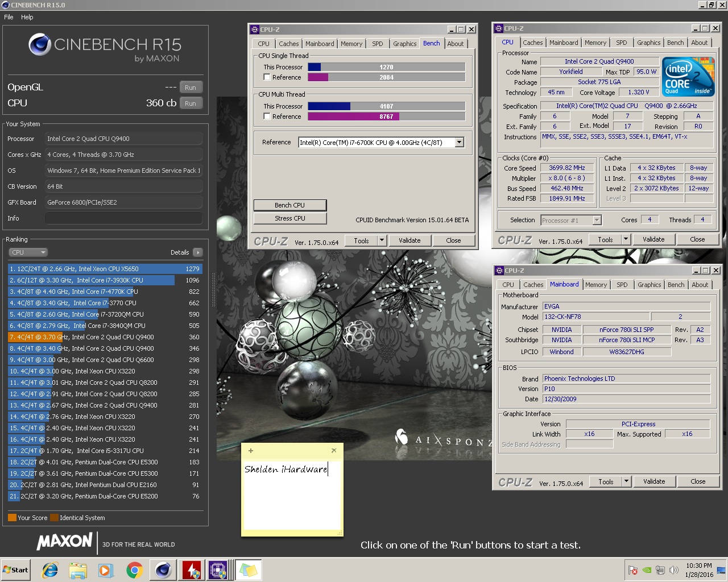The image size is (728, 582).
Task: Open About tab in Bench window
Action: pyautogui.click(x=456, y=44)
